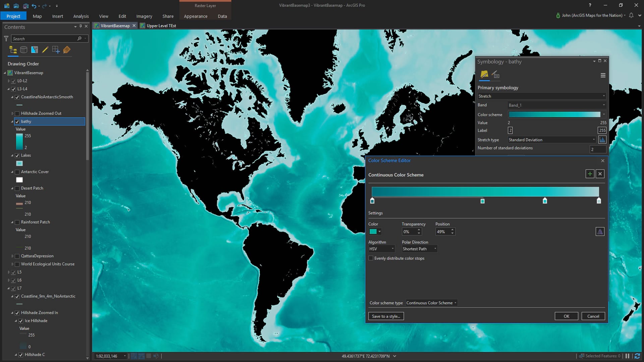Turn on the Hillshade Zoomed Out layer

(x=17, y=114)
